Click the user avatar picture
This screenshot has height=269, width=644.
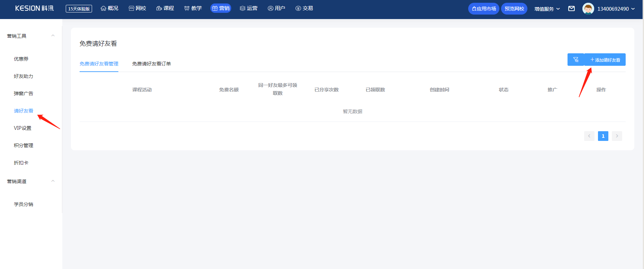pyautogui.click(x=588, y=9)
